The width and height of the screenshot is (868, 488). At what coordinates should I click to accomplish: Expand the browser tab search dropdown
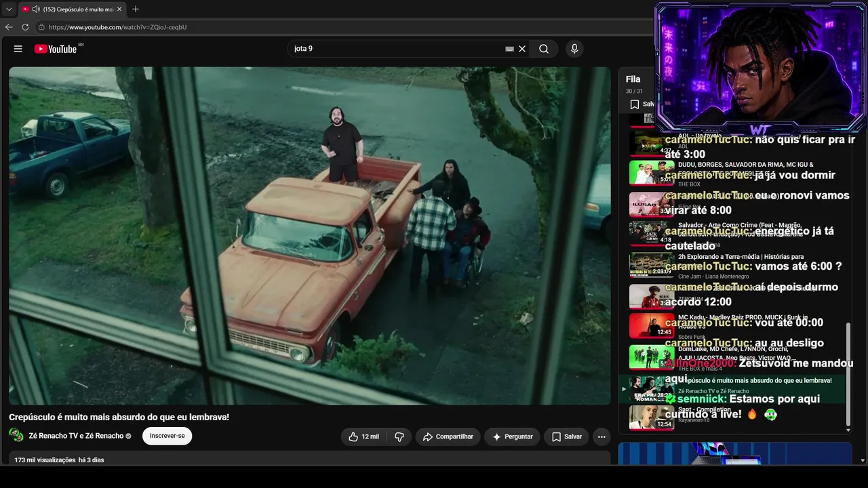point(9,9)
